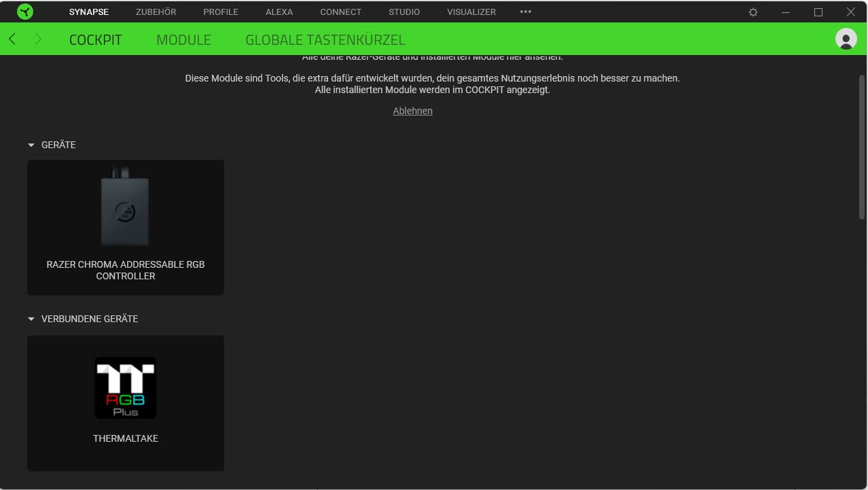Open settings via the gear icon
This screenshot has width=868, height=490.
click(x=753, y=12)
